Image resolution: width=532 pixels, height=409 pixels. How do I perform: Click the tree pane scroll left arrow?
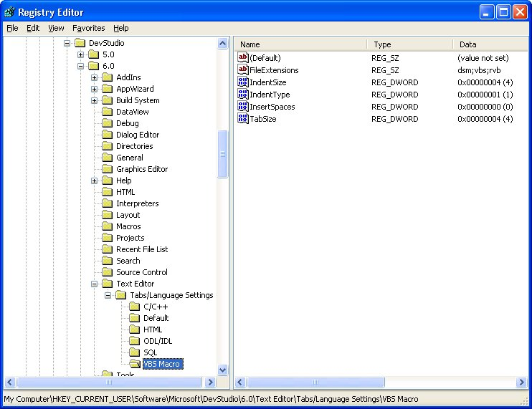pos(9,382)
